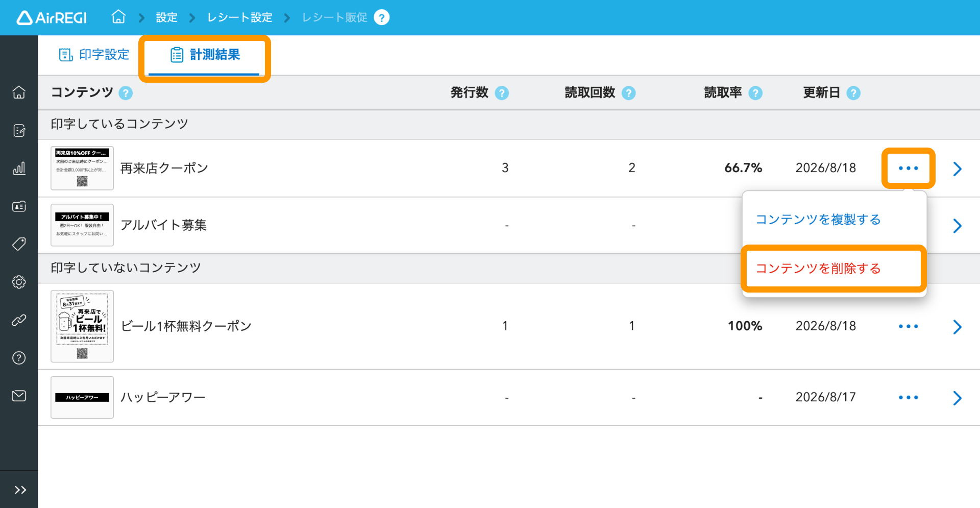Click help icon next to 読取率

(755, 93)
